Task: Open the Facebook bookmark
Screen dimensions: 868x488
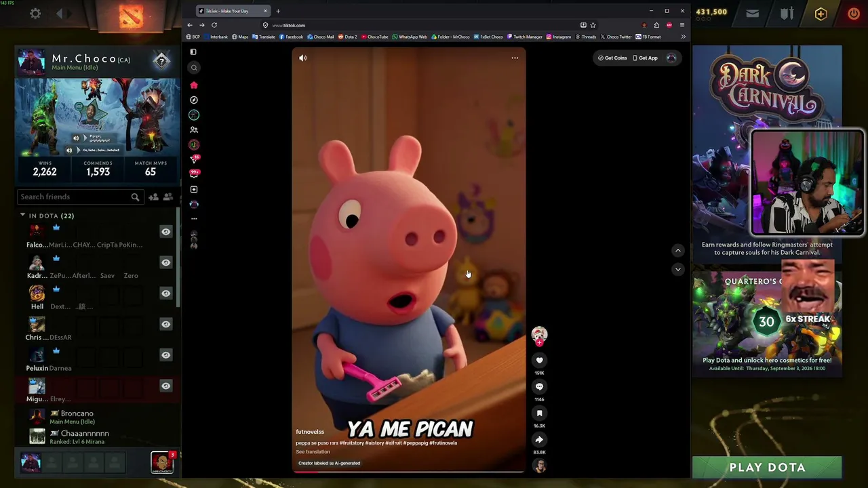Action: pos(292,37)
